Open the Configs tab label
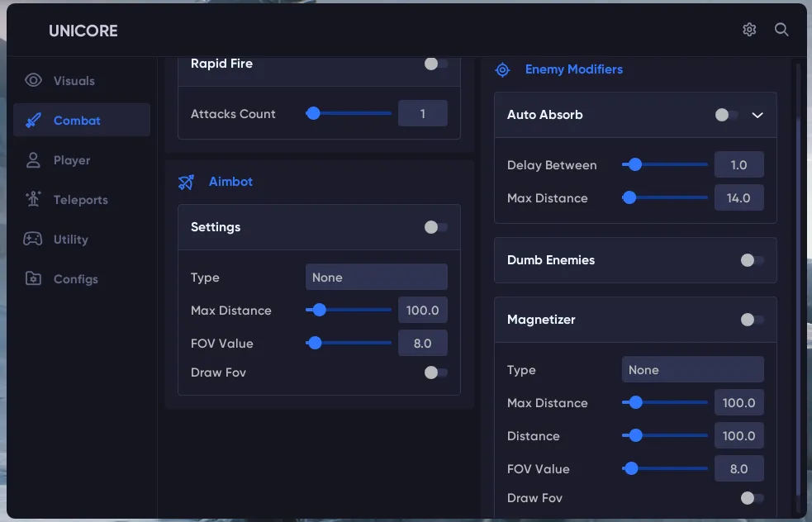This screenshot has width=812, height=522. click(76, 279)
